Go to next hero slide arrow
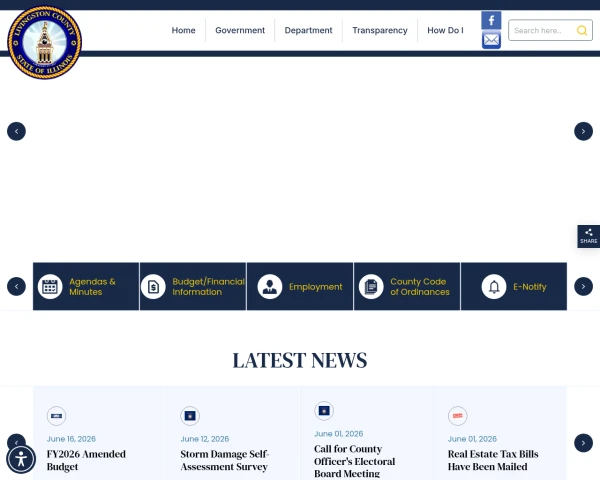 pyautogui.click(x=584, y=131)
